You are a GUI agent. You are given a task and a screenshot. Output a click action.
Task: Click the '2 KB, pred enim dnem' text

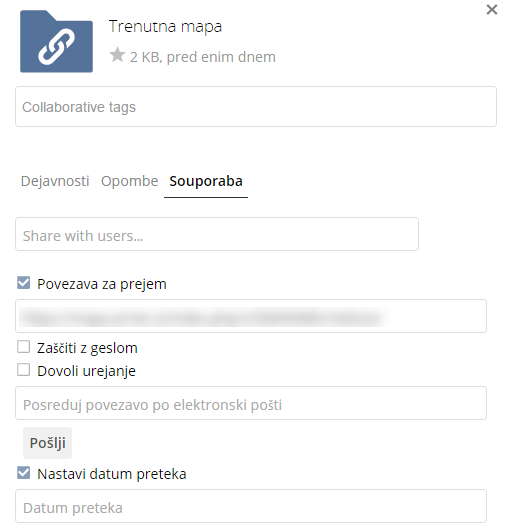(203, 57)
